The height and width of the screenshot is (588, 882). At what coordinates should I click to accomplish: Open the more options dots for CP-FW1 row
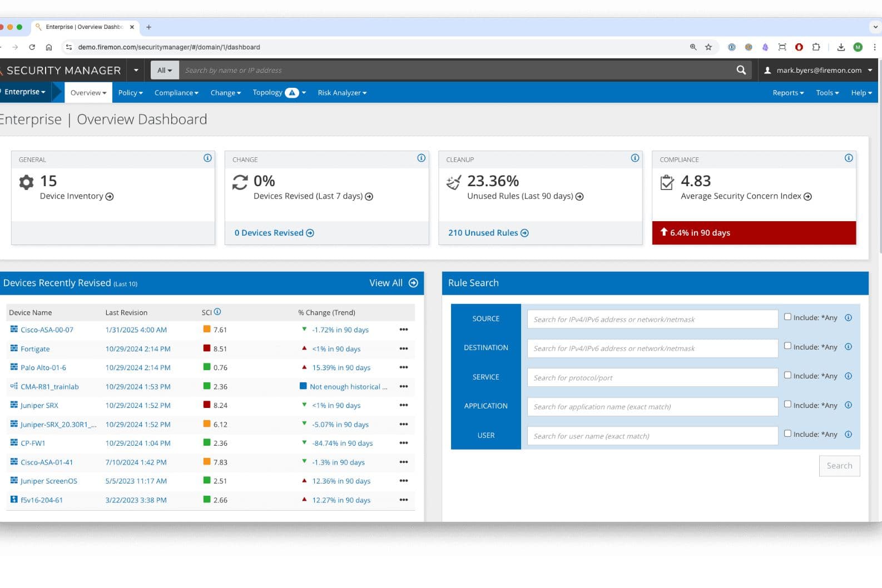click(x=404, y=443)
